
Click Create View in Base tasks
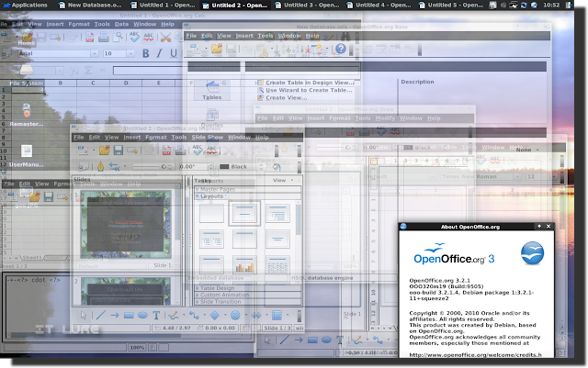pyautogui.click(x=287, y=97)
